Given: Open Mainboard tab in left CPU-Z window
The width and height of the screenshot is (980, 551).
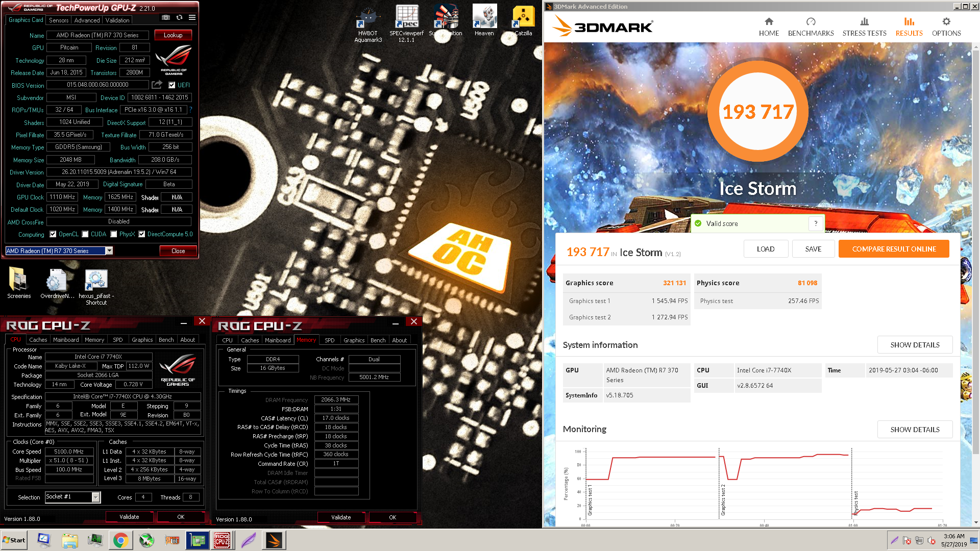Looking at the screenshot, I should point(66,340).
